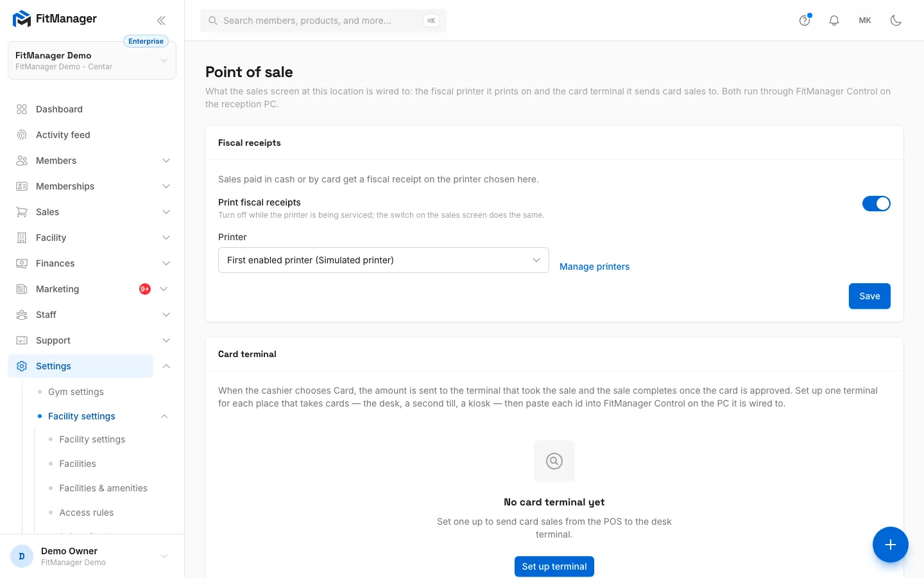Follow the Manage printers link
The width and height of the screenshot is (924, 578).
(x=594, y=267)
